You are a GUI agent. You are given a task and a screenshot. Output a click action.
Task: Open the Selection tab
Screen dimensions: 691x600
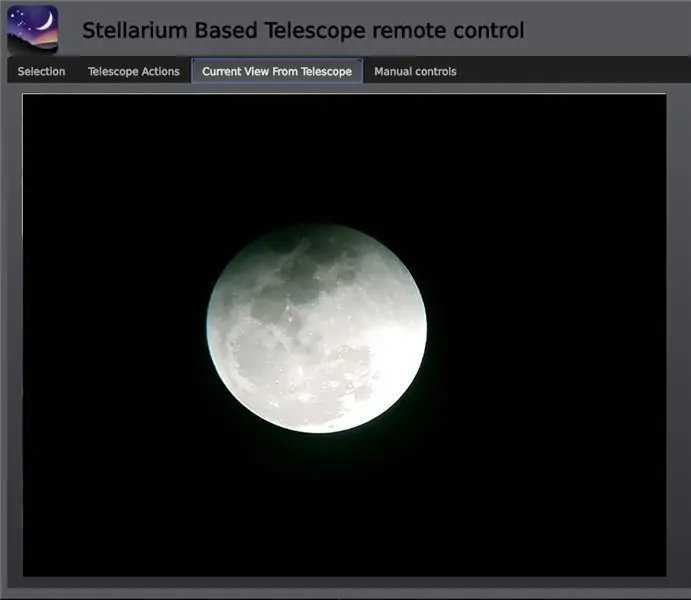pos(41,71)
